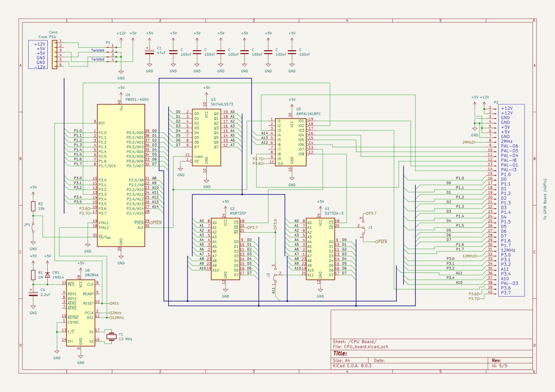Select the JP1 jumper symbol

point(33,225)
